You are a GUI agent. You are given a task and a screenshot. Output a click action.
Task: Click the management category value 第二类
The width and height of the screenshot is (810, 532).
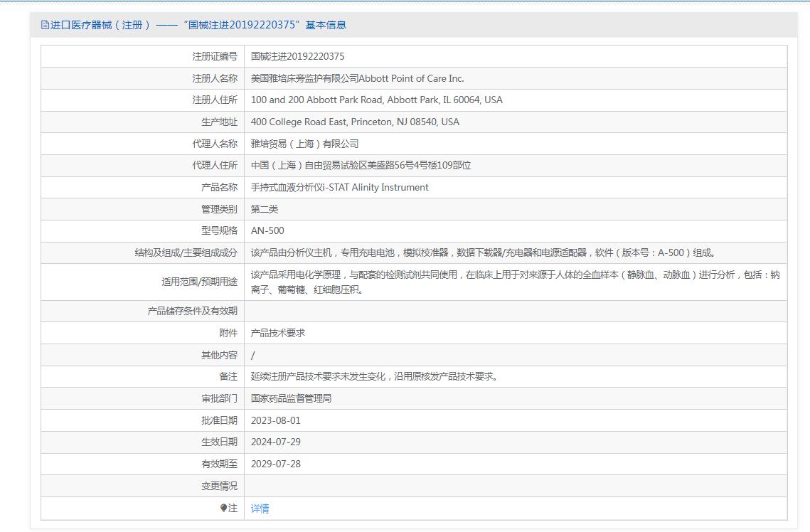tap(265, 209)
